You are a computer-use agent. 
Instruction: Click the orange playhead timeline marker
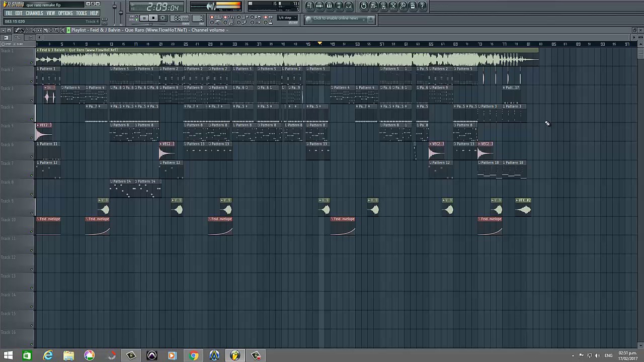[319, 44]
